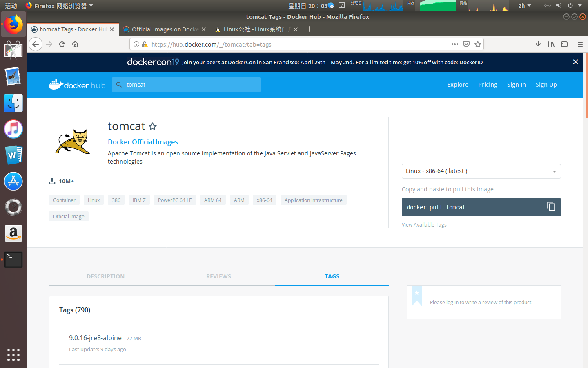This screenshot has height=368, width=588.
Task: Reload the current page
Action: [x=62, y=44]
